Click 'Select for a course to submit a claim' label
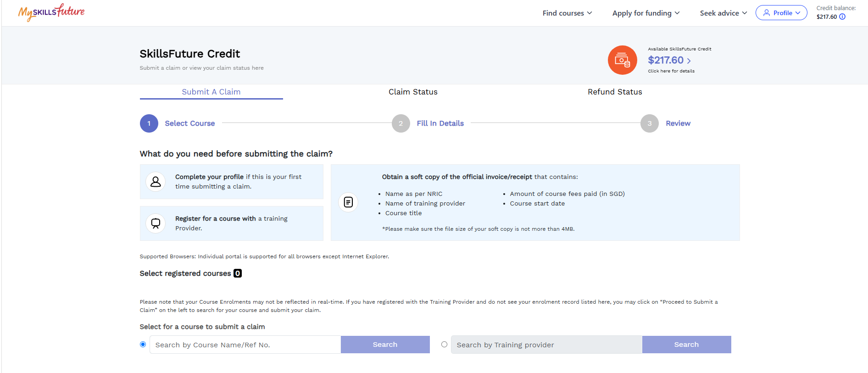The image size is (868, 373). coord(202,327)
